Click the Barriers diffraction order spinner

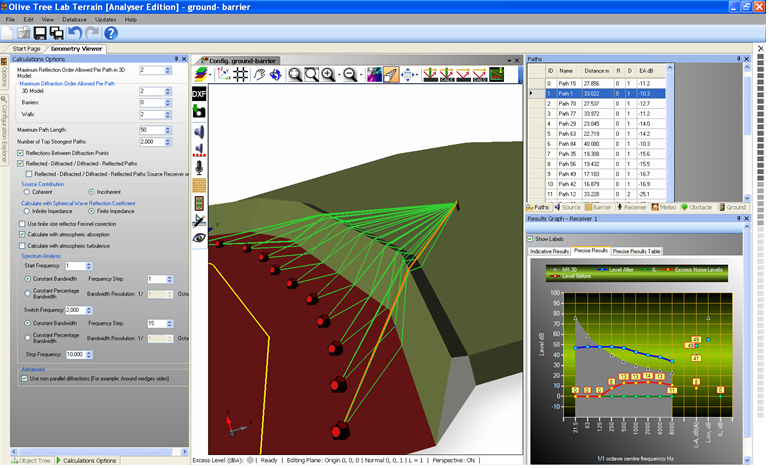coord(168,103)
